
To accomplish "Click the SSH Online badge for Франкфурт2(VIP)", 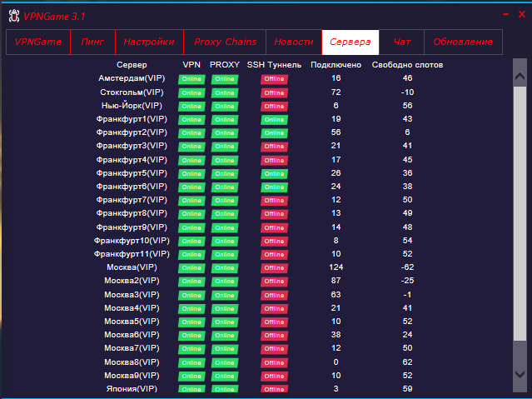I will click(274, 133).
